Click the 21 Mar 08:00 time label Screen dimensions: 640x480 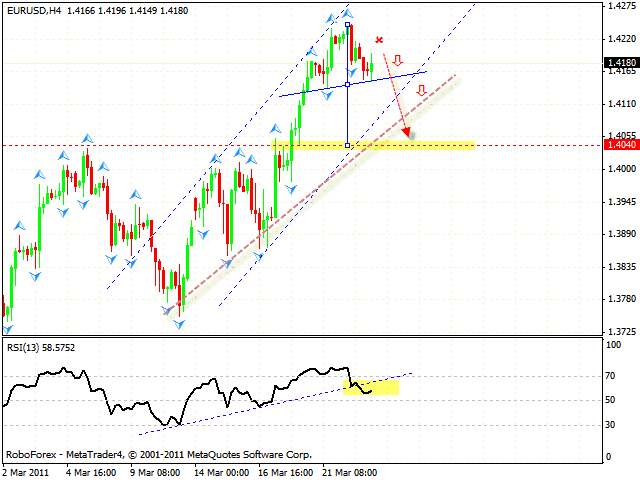(350, 473)
